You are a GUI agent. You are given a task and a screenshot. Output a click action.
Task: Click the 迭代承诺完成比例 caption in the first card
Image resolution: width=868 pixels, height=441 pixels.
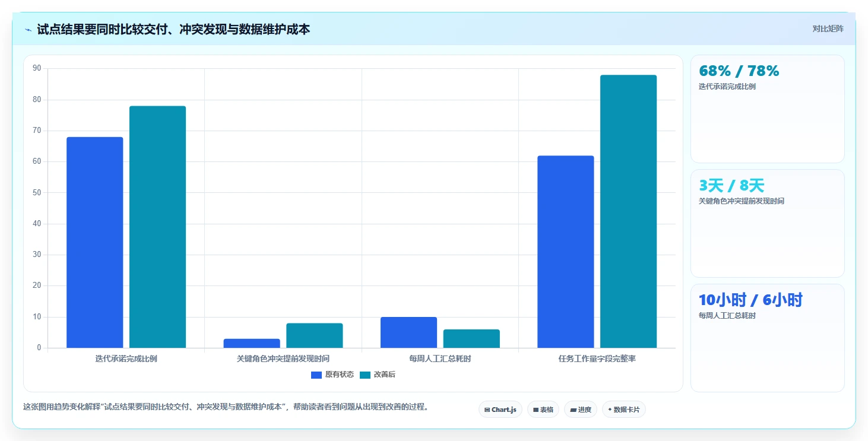click(x=727, y=87)
